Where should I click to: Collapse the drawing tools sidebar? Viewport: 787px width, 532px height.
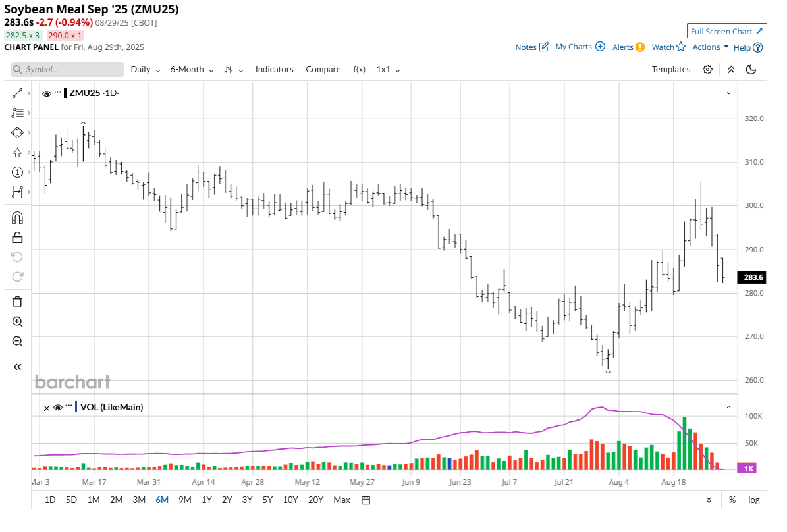pos(17,367)
